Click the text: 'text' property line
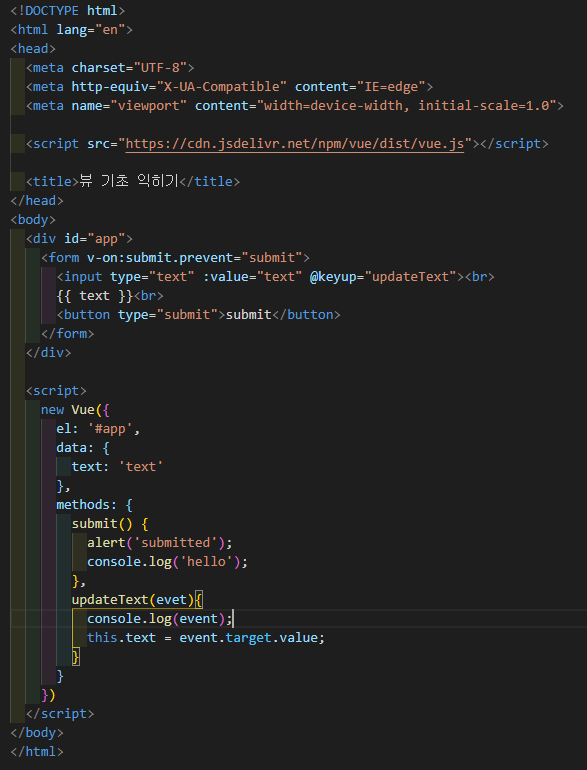The height and width of the screenshot is (770, 587). (117, 467)
